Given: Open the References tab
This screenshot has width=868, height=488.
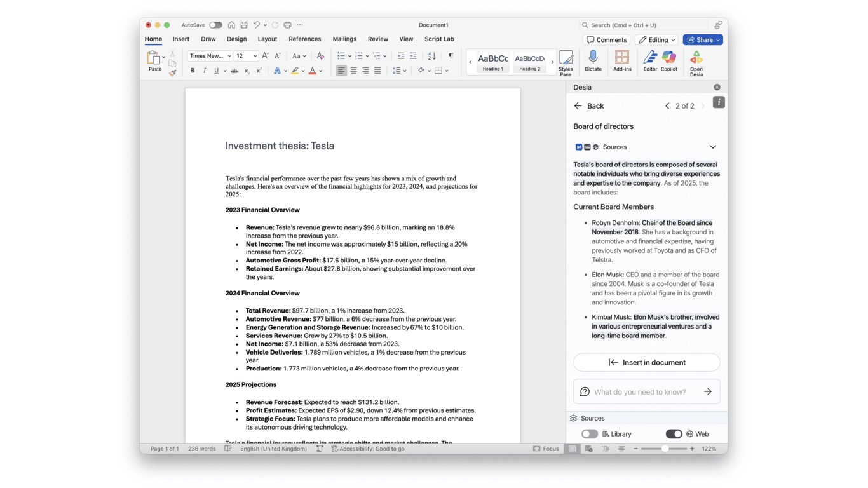Looking at the screenshot, I should (x=305, y=39).
